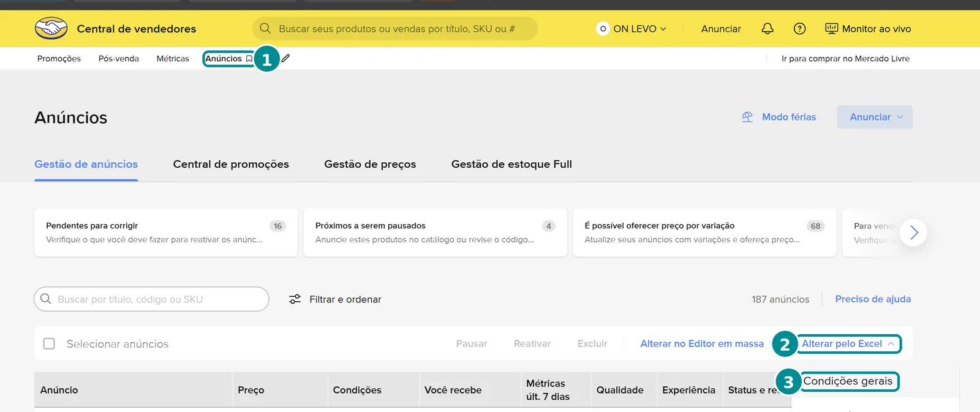
Task: Click the Reativar action
Action: (532, 344)
